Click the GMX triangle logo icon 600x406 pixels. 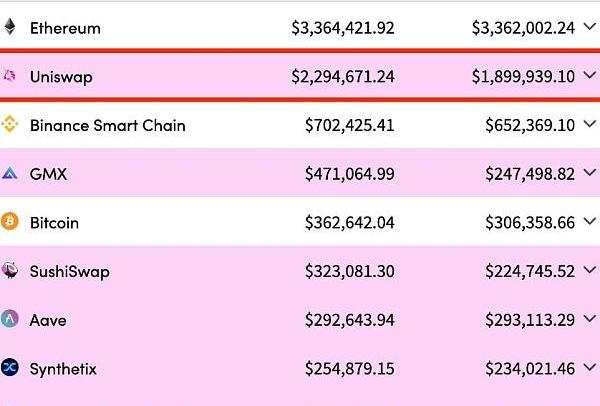tap(10, 174)
